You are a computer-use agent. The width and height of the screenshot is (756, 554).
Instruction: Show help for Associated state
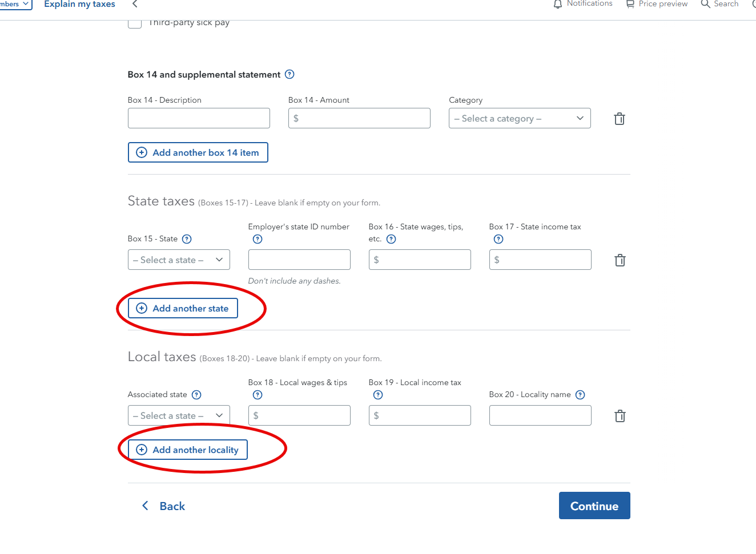coord(196,395)
